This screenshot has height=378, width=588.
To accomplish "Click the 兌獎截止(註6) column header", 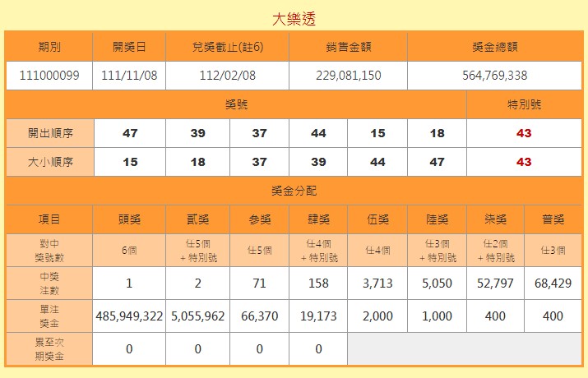I will (x=227, y=47).
